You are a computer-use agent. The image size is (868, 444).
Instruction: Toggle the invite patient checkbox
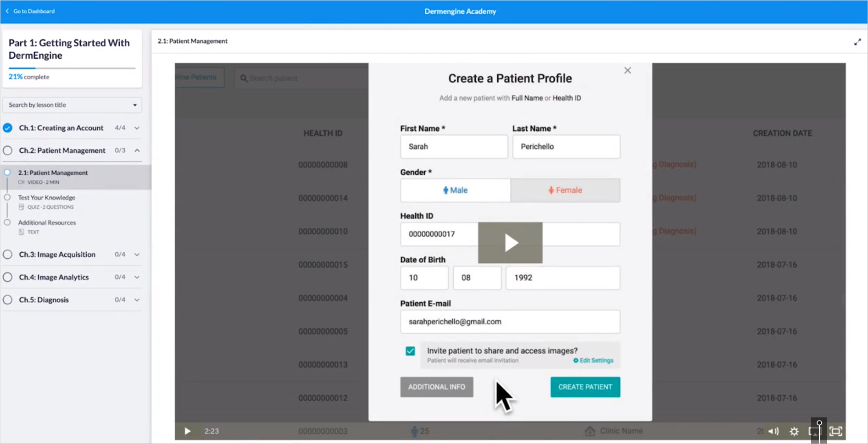410,351
